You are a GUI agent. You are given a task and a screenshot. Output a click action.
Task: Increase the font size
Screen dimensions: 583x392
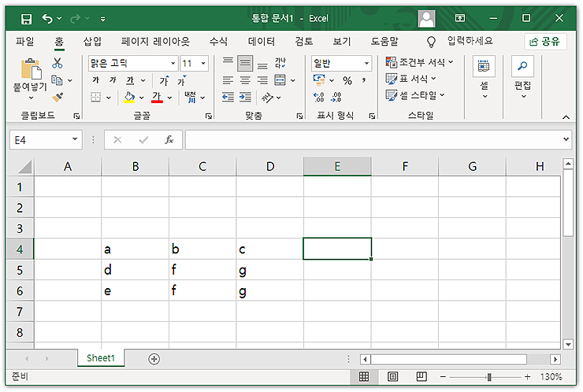[164, 80]
